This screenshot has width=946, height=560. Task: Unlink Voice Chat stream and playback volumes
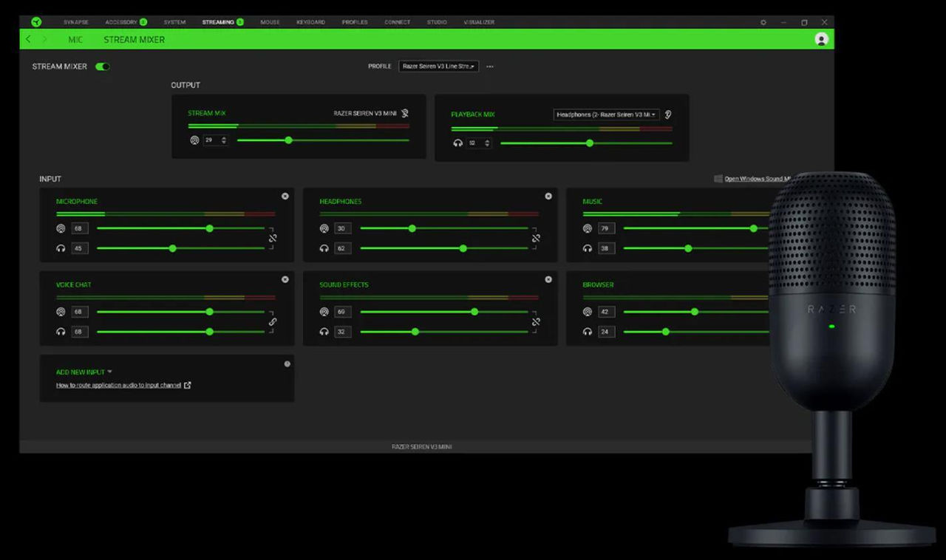(273, 321)
